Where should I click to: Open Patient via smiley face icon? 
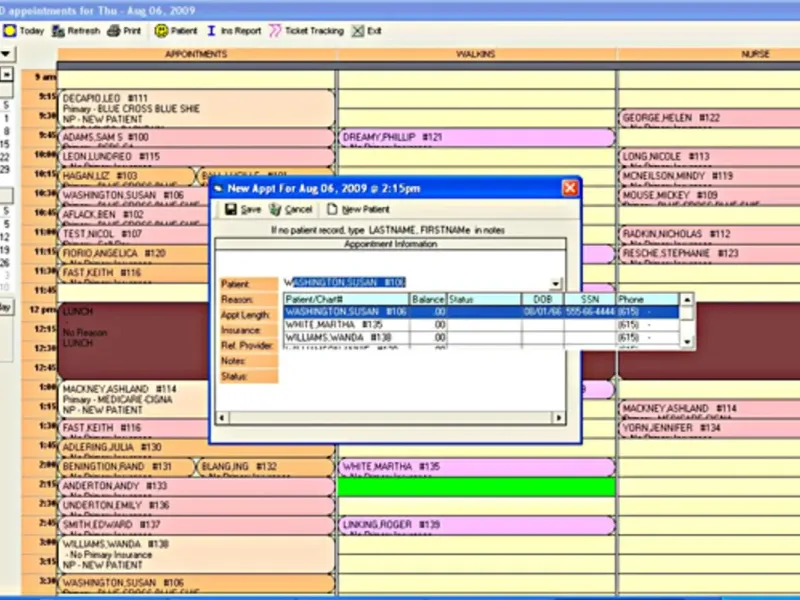coord(161,31)
